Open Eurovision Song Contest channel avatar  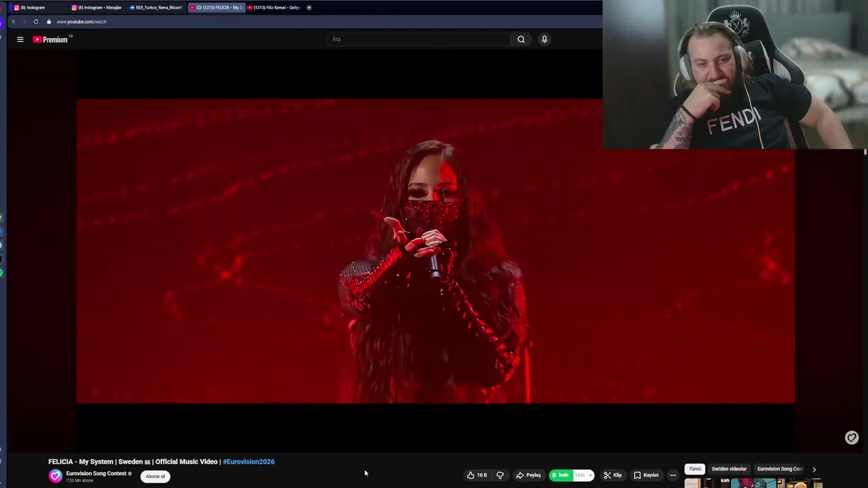coord(56,476)
